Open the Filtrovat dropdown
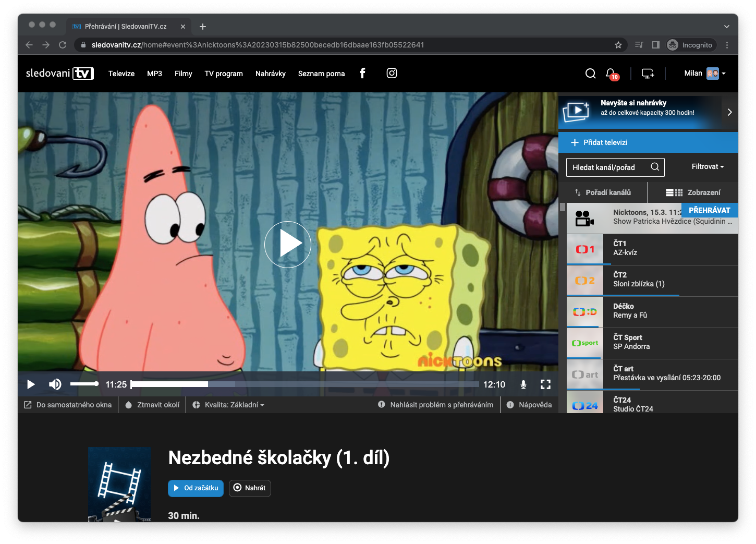The width and height of the screenshot is (756, 544). pos(708,167)
